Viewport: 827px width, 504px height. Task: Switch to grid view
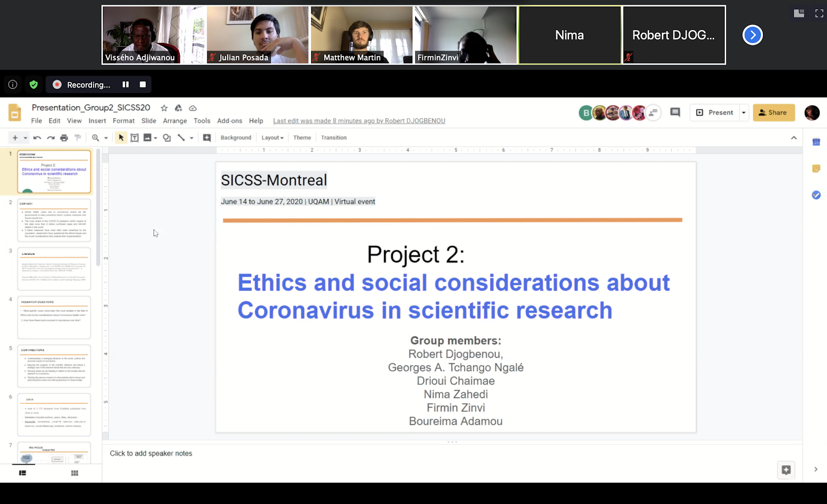pos(74,473)
